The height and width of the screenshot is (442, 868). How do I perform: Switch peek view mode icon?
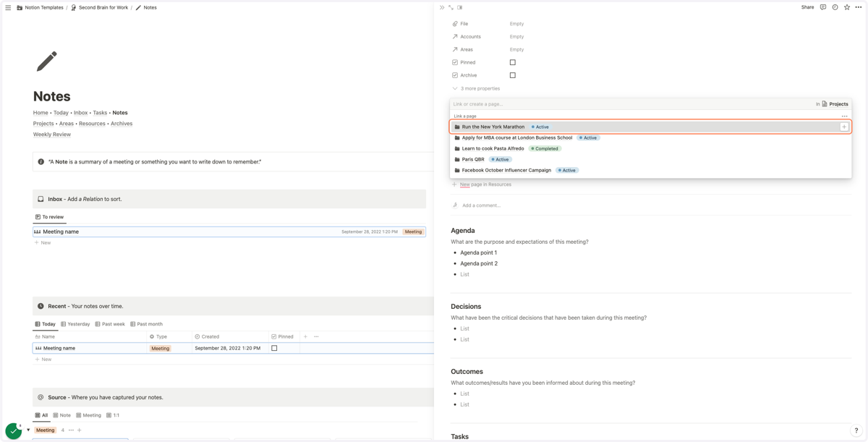click(460, 7)
